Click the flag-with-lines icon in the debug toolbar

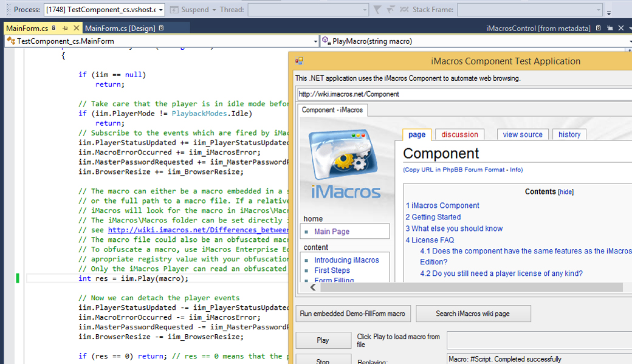tap(391, 10)
